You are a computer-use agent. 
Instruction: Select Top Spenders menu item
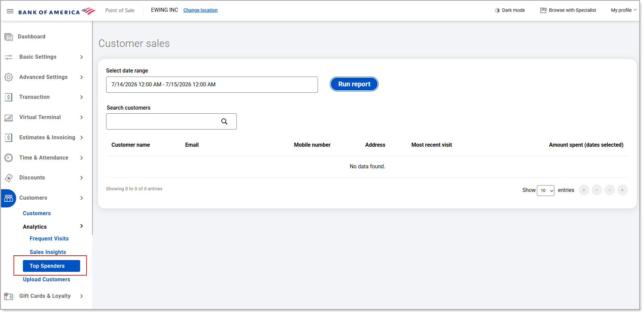(52, 266)
